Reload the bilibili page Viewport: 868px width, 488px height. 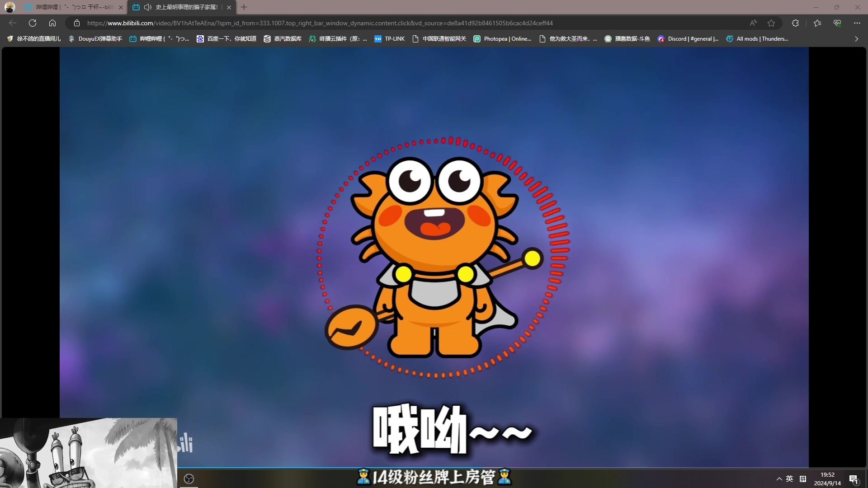(x=33, y=23)
